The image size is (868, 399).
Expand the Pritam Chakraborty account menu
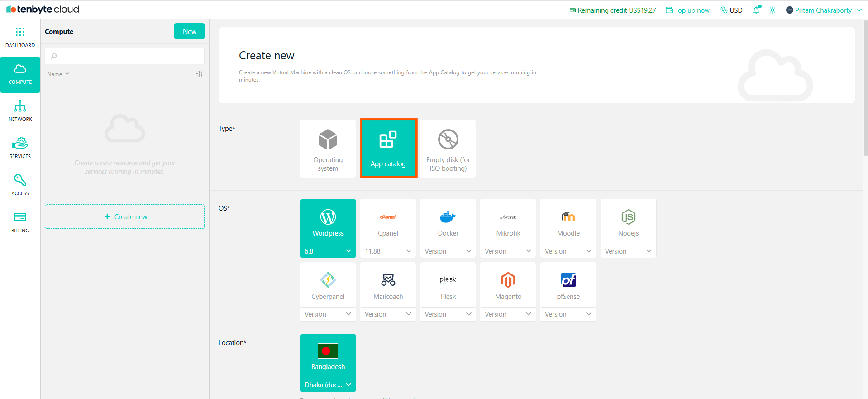coord(824,10)
